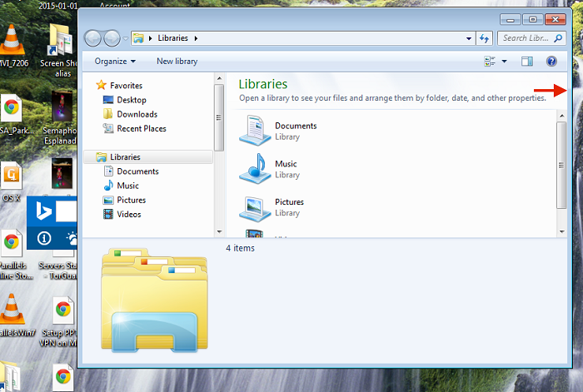Click file list scroll down arrow
This screenshot has width=583, height=392.
562,231
